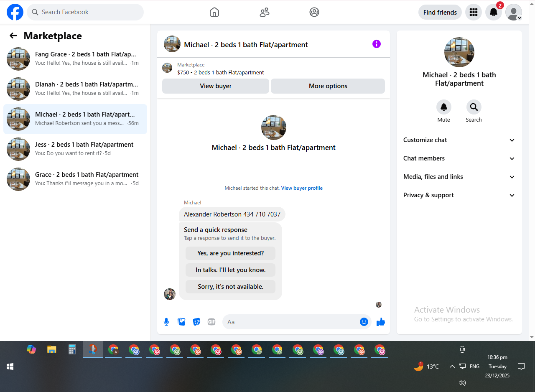Click the 'Alexander Robertson 434 710 7037' message
Viewport: 535px width, 392px height.
pos(232,214)
